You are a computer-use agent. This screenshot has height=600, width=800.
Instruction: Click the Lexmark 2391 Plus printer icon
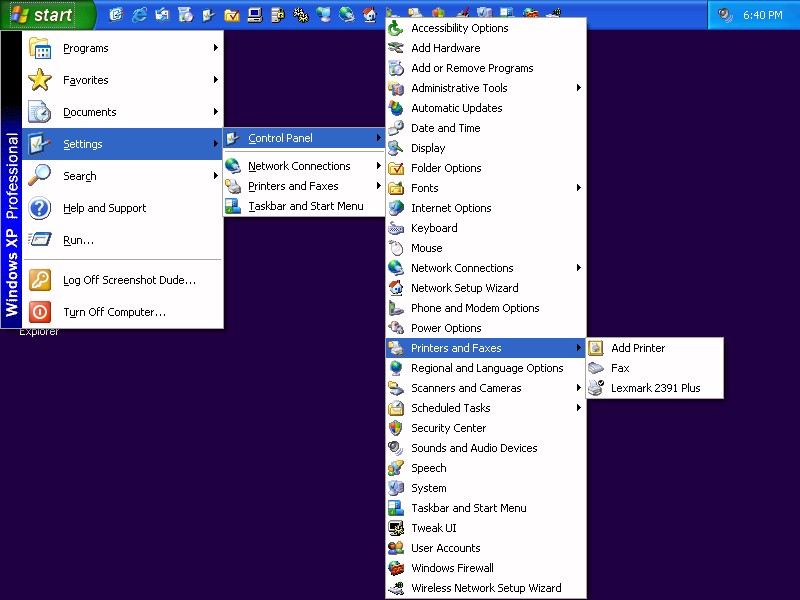click(x=596, y=388)
